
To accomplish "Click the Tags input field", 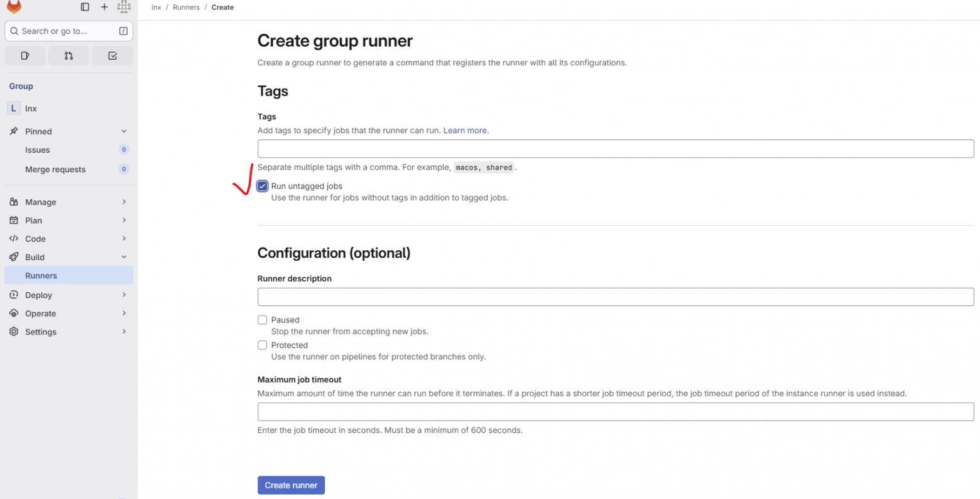I will click(x=615, y=149).
